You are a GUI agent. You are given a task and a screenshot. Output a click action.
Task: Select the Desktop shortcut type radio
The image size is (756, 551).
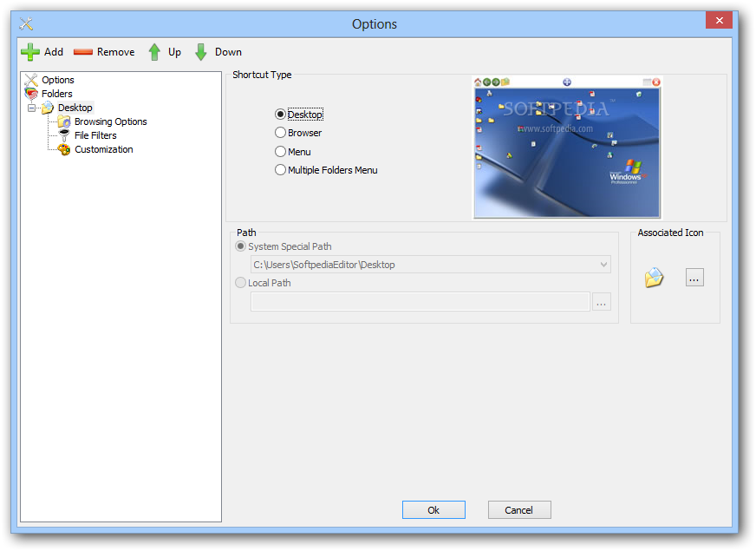(x=280, y=115)
